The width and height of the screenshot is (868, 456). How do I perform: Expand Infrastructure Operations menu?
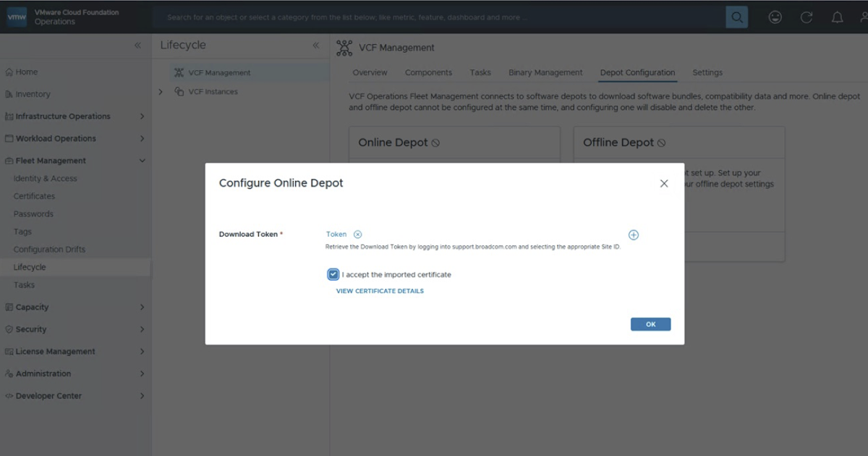(x=142, y=117)
